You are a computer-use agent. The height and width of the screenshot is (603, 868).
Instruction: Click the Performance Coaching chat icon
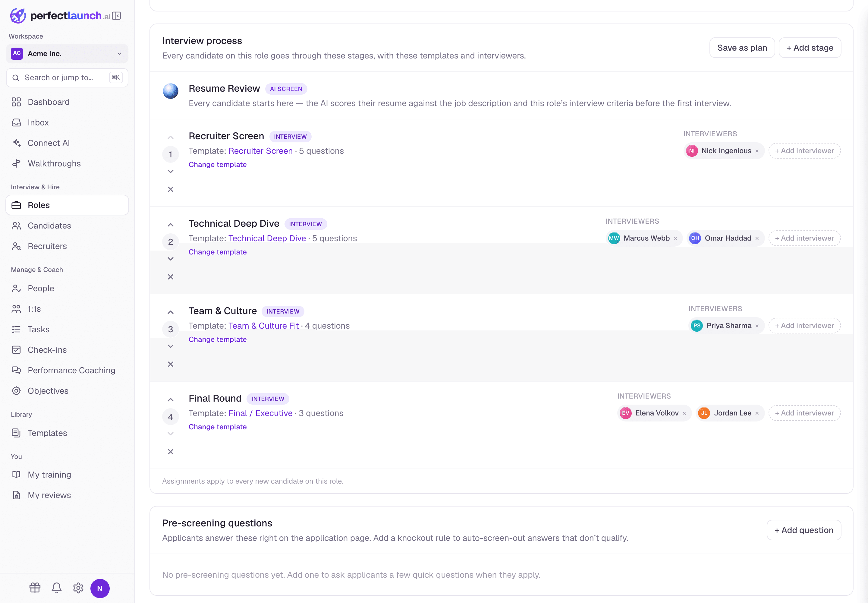[x=16, y=370]
